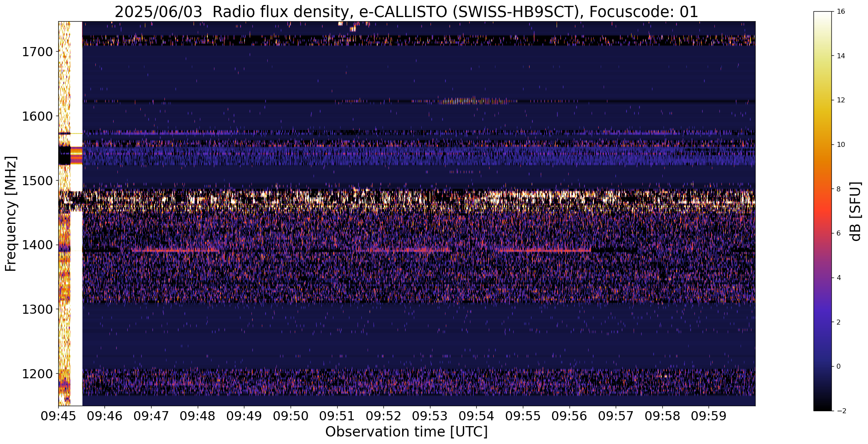Click the 'dB [SFU]' colorbar label
Screen dimensions: 868x444
[855, 211]
